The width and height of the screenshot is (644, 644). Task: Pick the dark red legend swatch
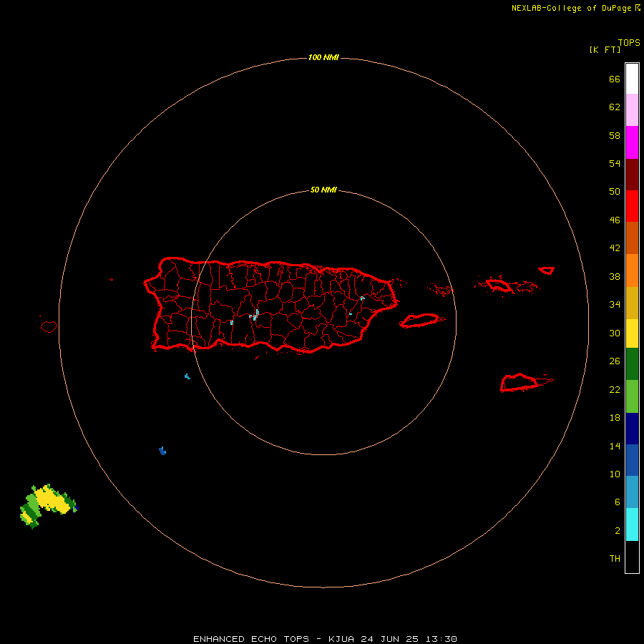point(632,175)
